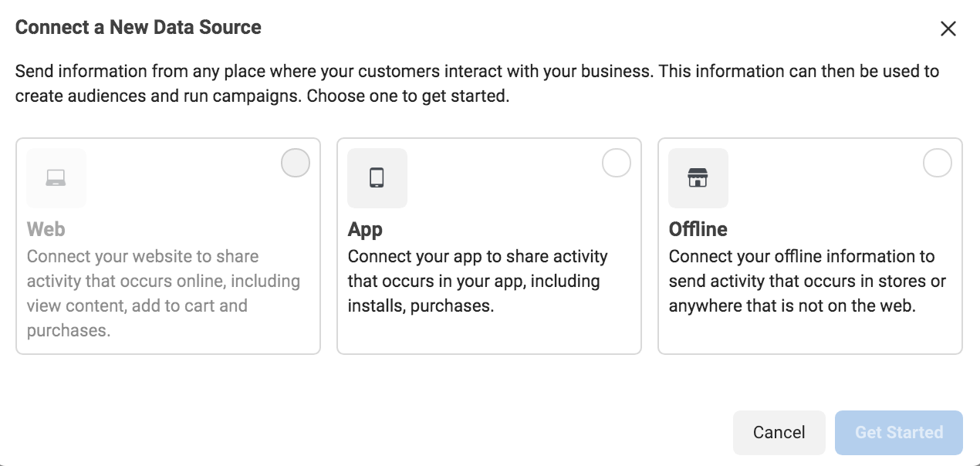Click the dialog title Connect a New Data Source
The height and width of the screenshot is (466, 980).
(138, 27)
